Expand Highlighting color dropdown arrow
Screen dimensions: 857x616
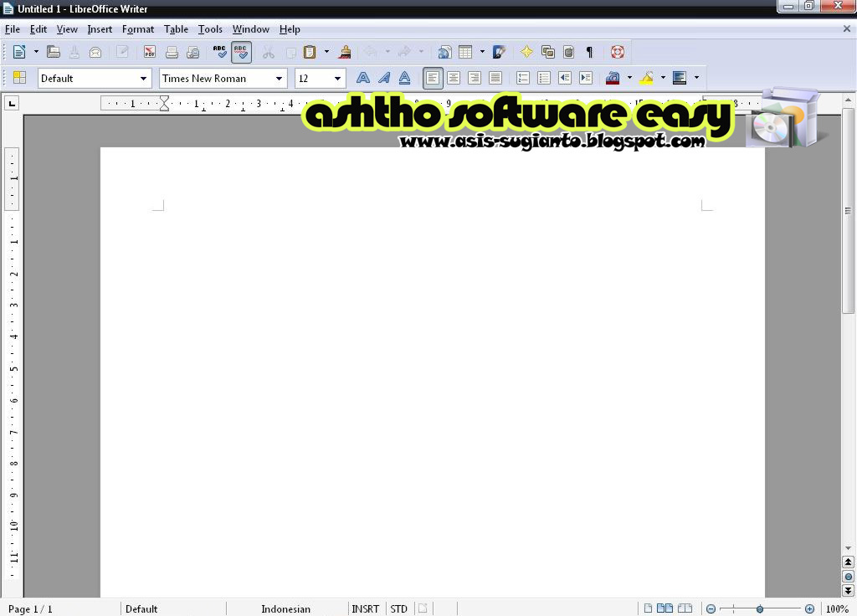click(x=663, y=78)
